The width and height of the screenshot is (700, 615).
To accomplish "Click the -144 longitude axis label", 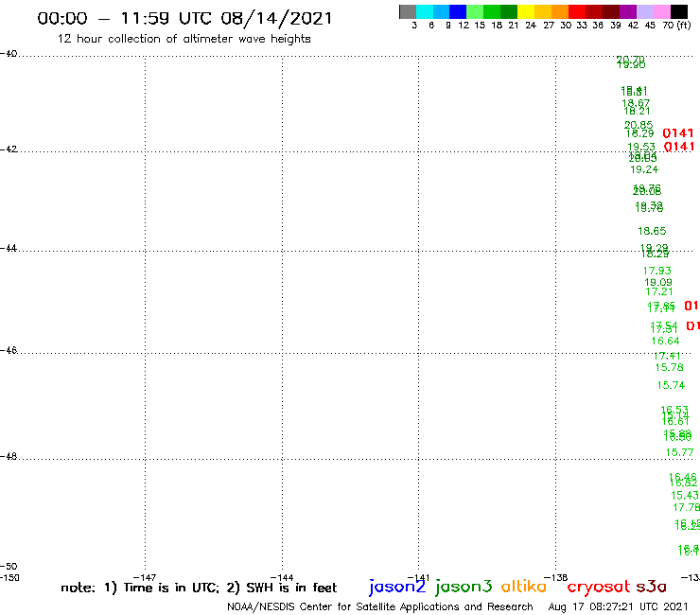I will tap(282, 578).
